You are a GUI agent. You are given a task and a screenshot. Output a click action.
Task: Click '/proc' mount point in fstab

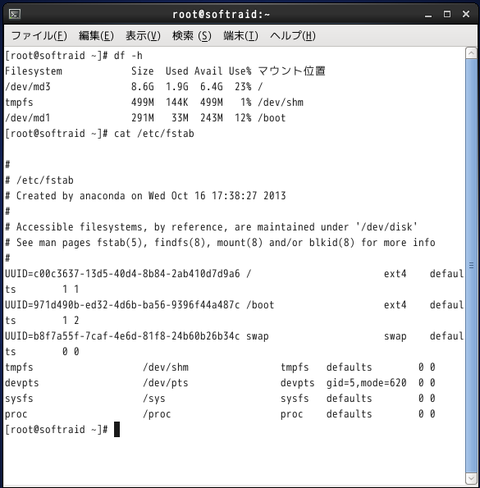[x=157, y=414]
